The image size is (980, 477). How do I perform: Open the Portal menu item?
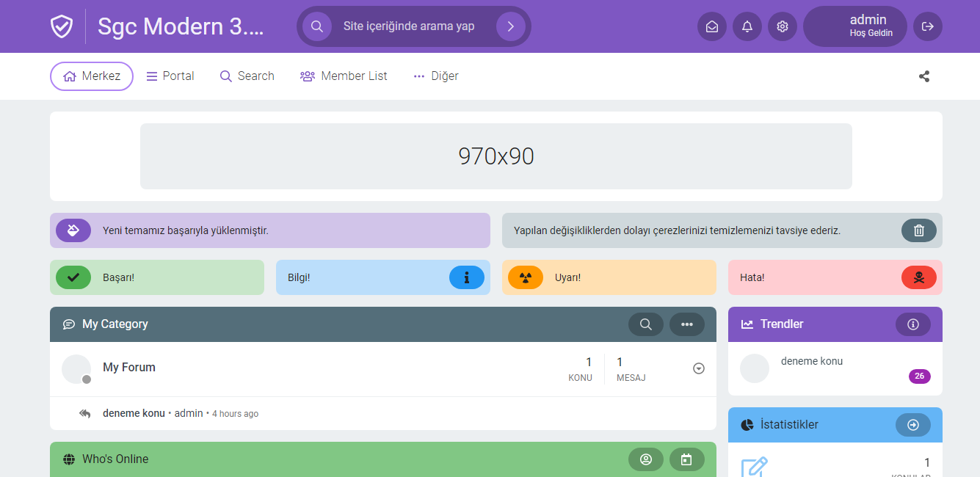tap(170, 76)
